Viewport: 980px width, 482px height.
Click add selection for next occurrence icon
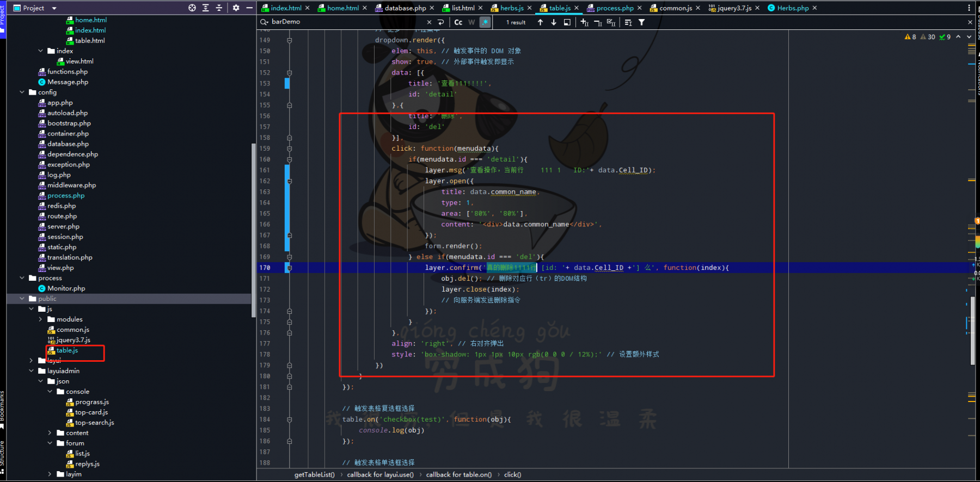585,22
